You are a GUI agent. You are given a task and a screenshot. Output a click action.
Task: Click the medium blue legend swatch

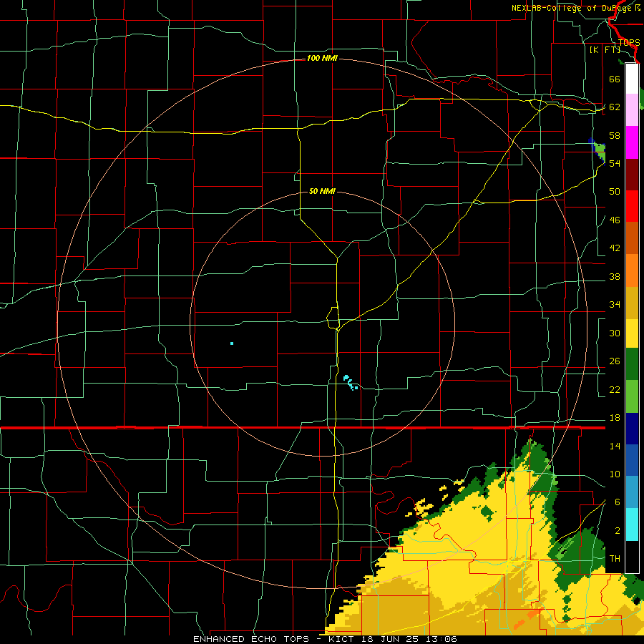(x=632, y=460)
